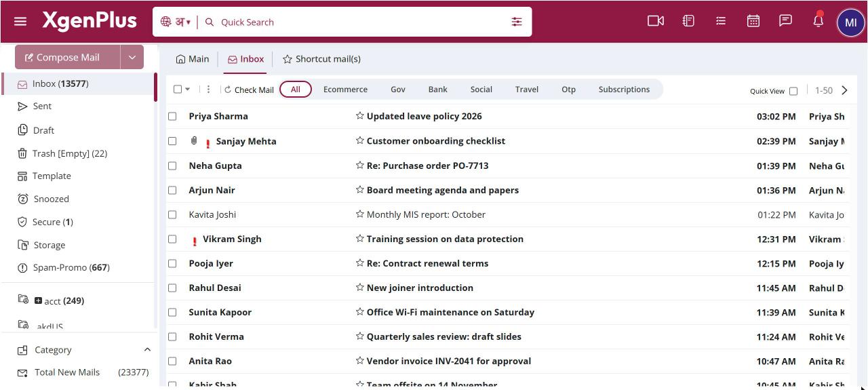Star the Board meeting agenda mail
The image size is (868, 390).
[360, 189]
